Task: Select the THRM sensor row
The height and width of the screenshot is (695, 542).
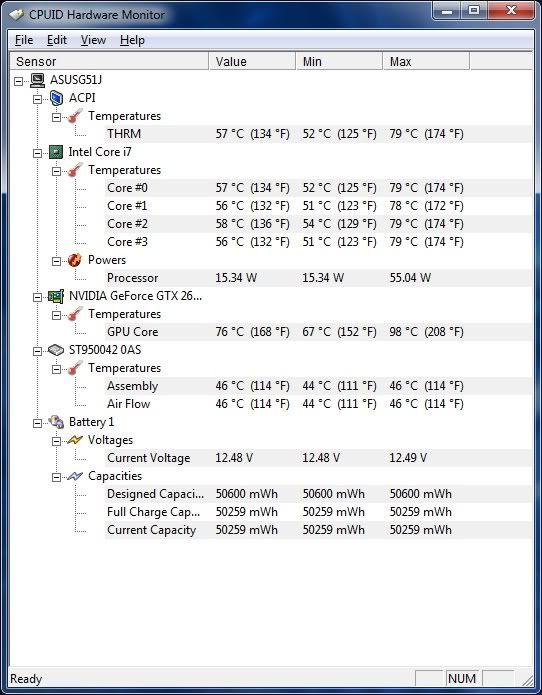Action: pos(318,134)
